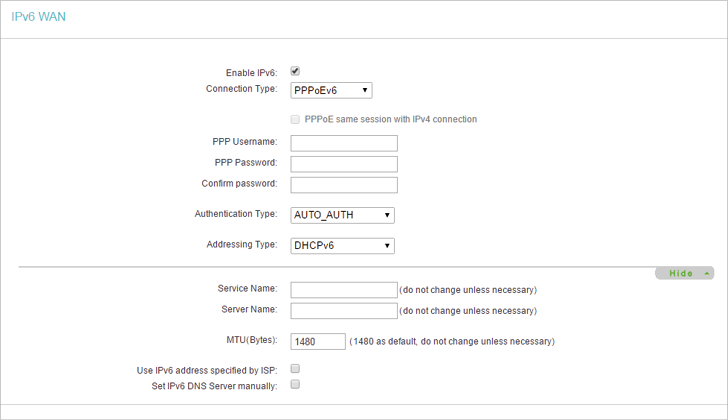Collapse advanced settings with Hide button
The height and width of the screenshot is (420, 728).
click(x=685, y=273)
